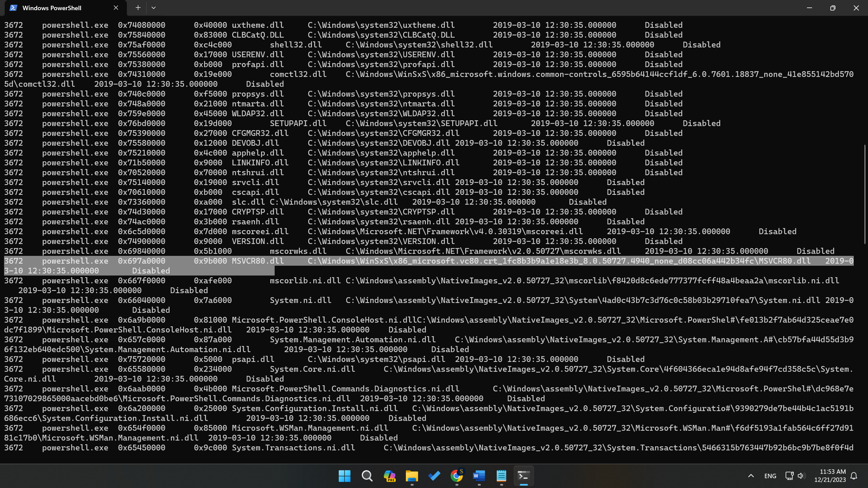The width and height of the screenshot is (868, 488).
Task: Click the LINKINFO.dll module name
Action: tap(260, 163)
